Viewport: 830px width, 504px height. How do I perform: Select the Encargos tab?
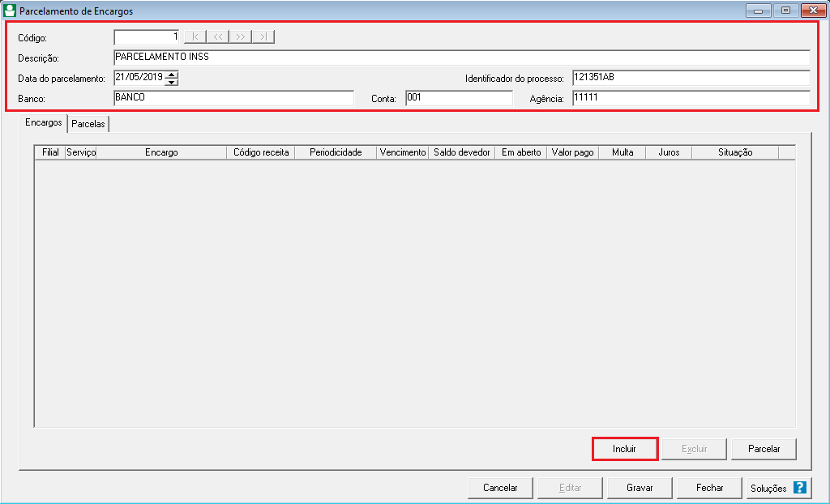pyautogui.click(x=44, y=123)
